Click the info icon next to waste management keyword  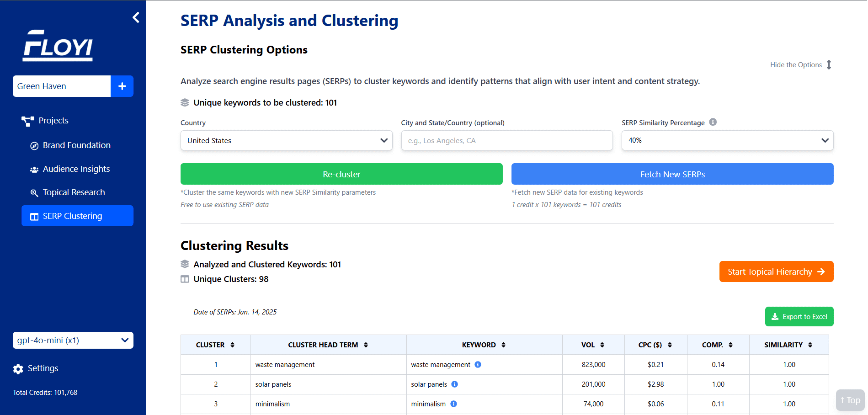coord(478,364)
